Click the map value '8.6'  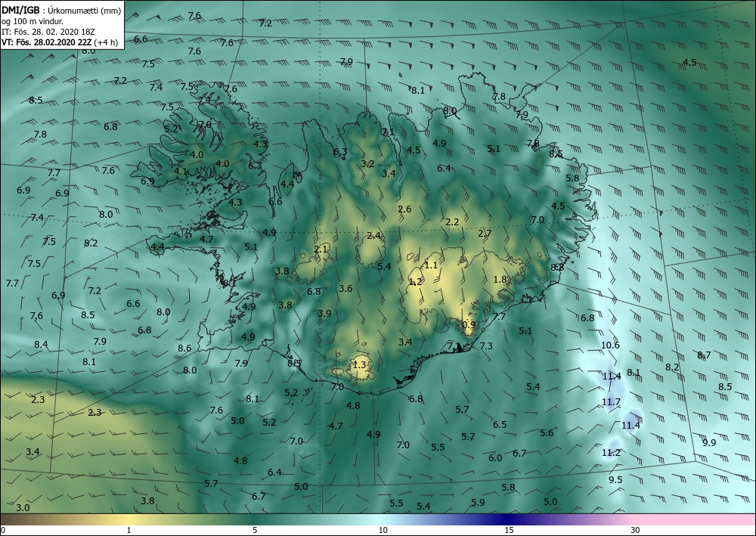tap(184, 348)
